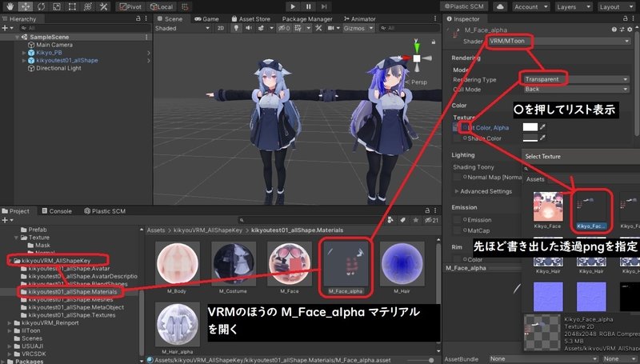
Task: Toggle hidden objects visibility counter
Action: [x=284, y=28]
